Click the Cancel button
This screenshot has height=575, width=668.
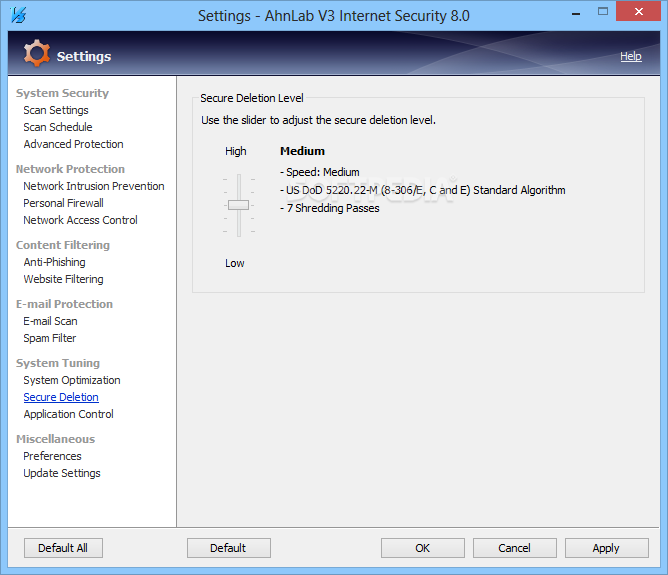click(515, 548)
